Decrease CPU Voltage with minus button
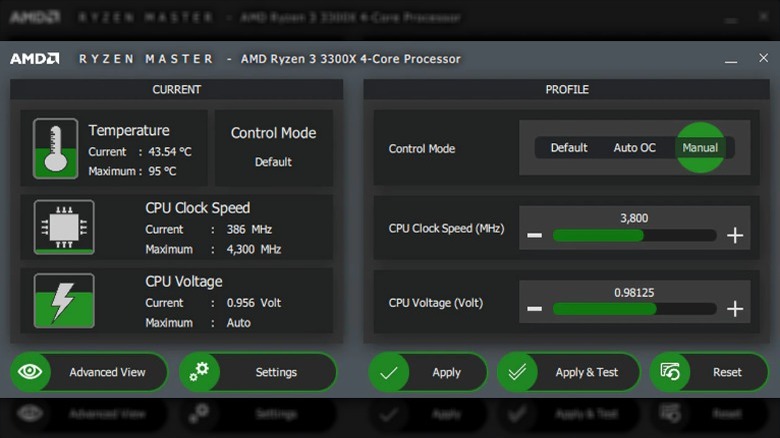The width and height of the screenshot is (780, 438). tap(534, 309)
